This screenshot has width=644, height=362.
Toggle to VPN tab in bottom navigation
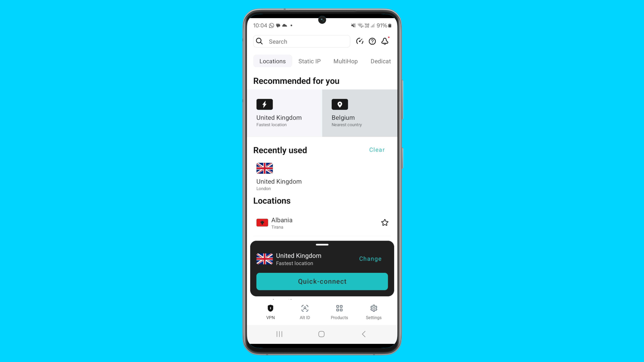pyautogui.click(x=270, y=312)
